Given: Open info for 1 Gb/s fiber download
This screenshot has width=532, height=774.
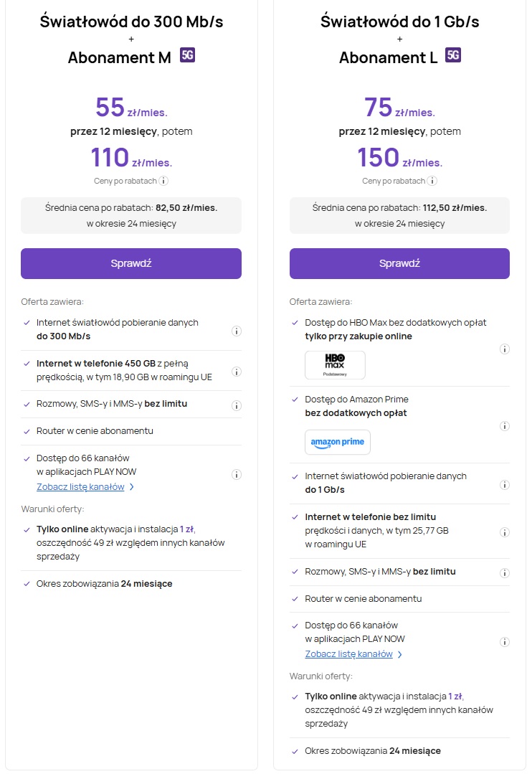Looking at the screenshot, I should (x=505, y=485).
